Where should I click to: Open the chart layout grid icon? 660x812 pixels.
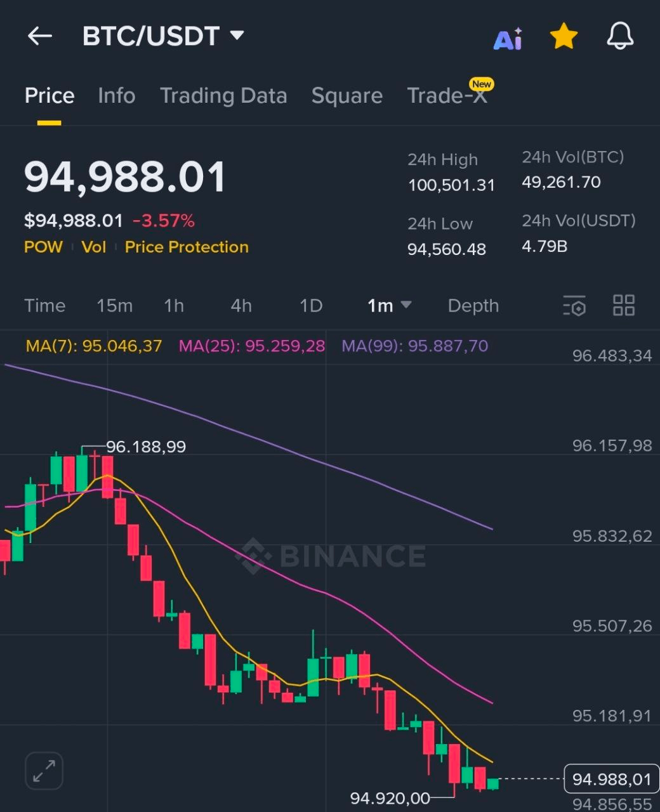(624, 305)
